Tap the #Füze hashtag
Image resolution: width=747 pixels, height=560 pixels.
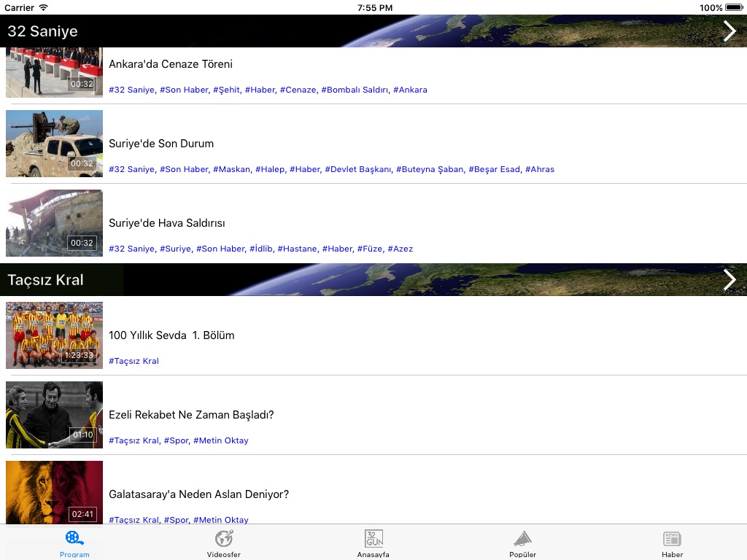370,249
